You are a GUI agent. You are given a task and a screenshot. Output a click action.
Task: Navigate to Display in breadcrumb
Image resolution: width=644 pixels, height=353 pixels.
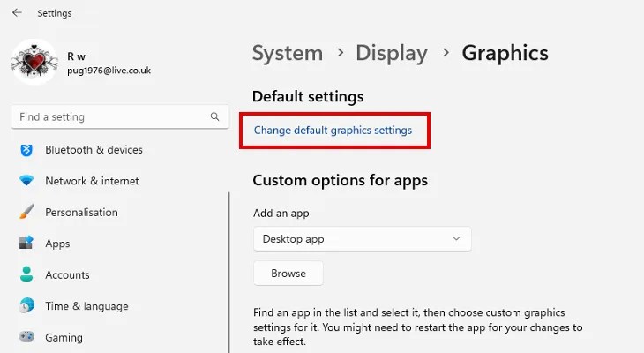[x=392, y=54]
